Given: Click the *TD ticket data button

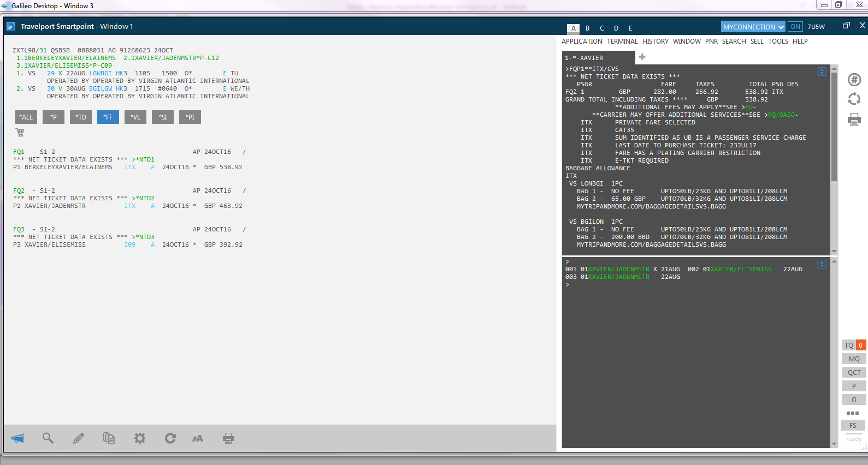Looking at the screenshot, I should coord(81,117).
